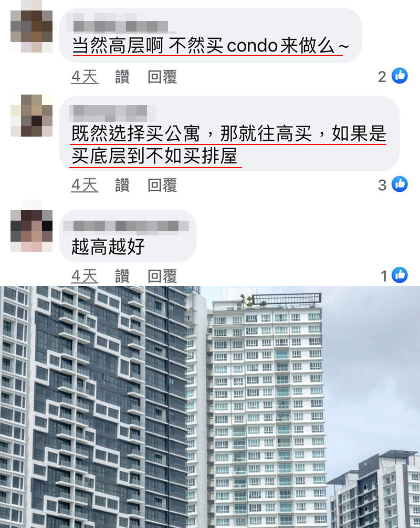420x528 pixels.
Task: Open the second commenter's profile avatar
Action: pos(31,116)
